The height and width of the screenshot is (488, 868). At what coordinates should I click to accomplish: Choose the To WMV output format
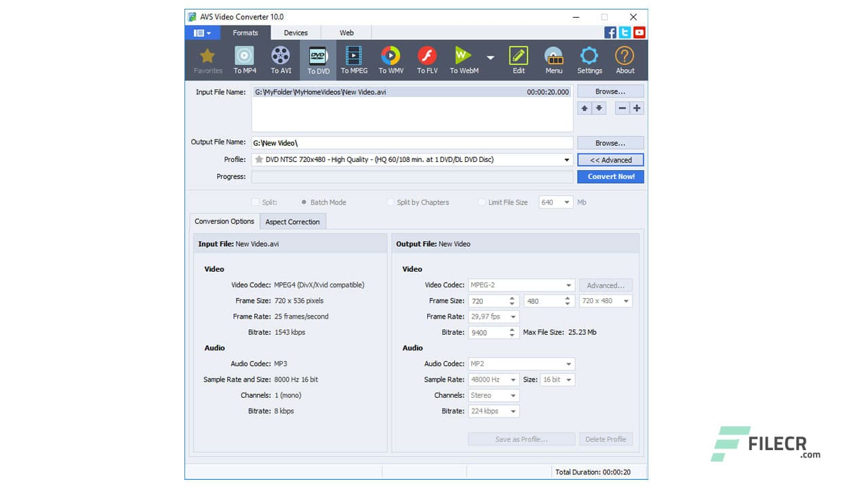(x=391, y=60)
